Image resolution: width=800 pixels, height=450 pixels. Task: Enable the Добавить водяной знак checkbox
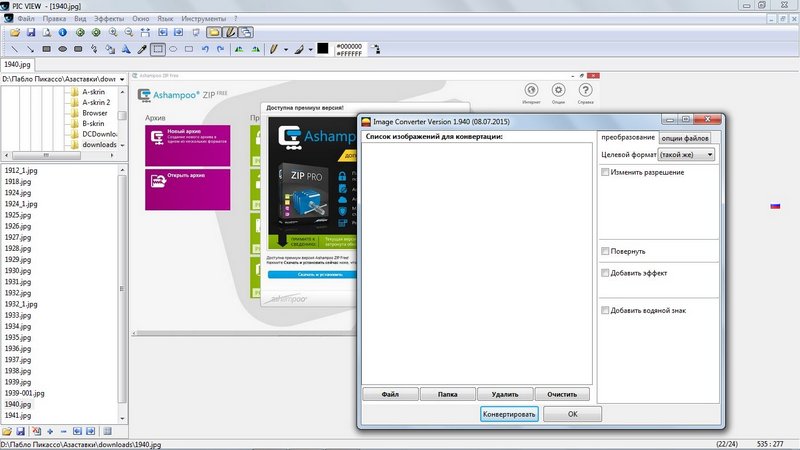[605, 310]
